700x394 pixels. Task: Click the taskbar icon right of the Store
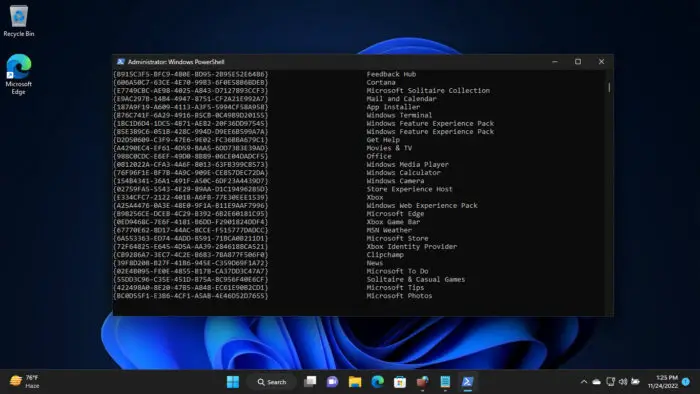[422, 382]
